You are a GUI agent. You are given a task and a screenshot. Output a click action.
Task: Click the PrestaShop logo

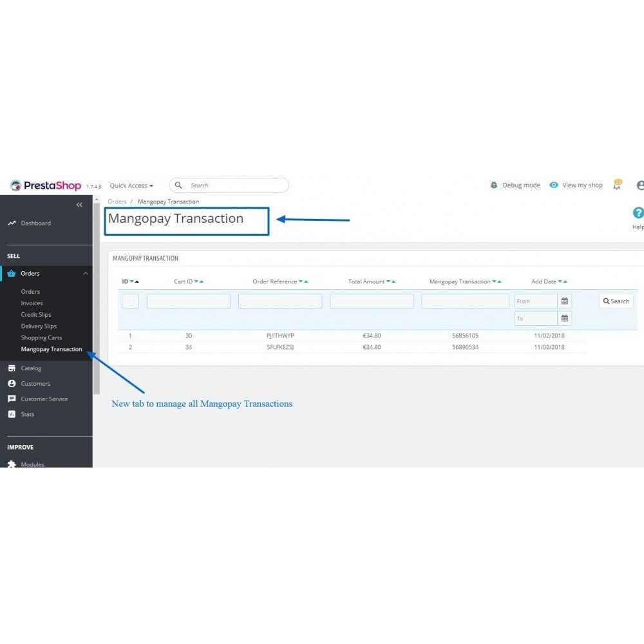46,185
